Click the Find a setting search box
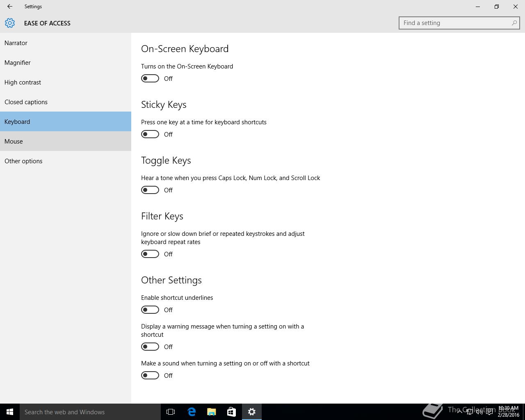 click(459, 23)
